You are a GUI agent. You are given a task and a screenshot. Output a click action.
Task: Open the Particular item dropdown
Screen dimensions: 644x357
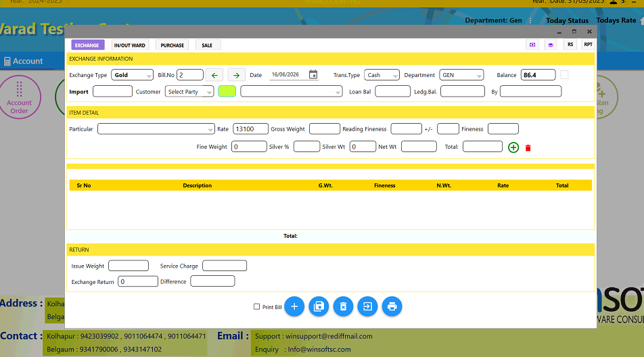tap(156, 129)
